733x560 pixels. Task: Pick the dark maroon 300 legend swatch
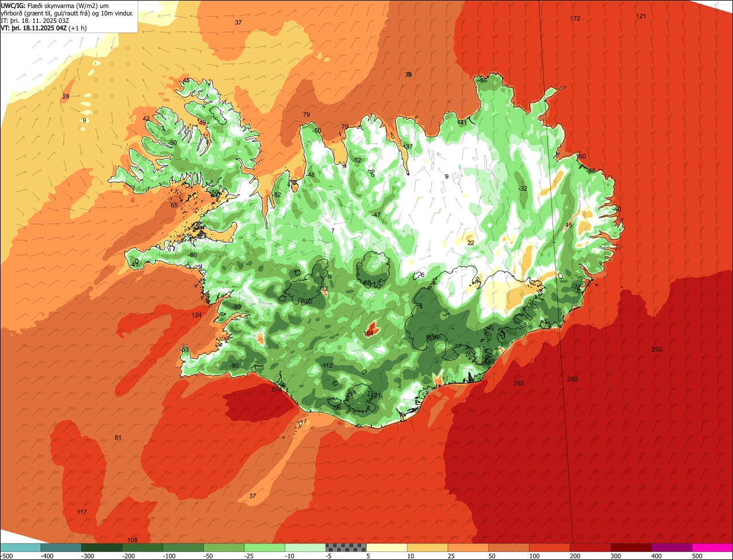pos(631,547)
